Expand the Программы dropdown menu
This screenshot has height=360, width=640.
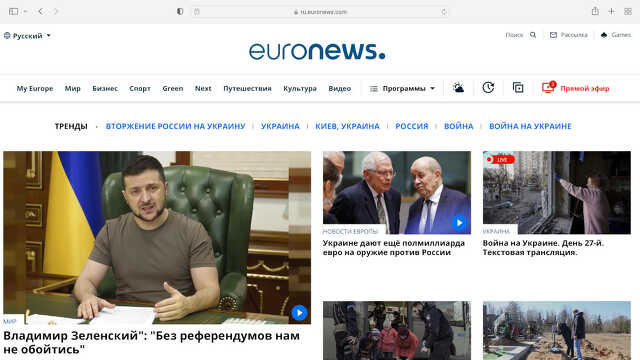pyautogui.click(x=402, y=89)
